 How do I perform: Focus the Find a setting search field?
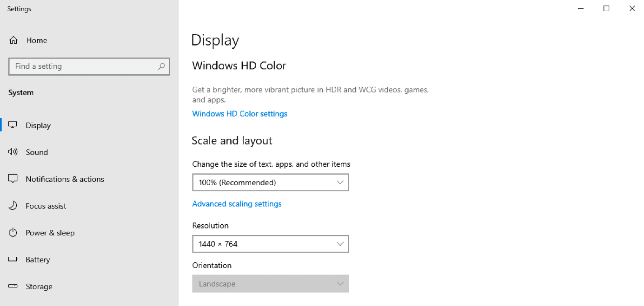point(84,66)
